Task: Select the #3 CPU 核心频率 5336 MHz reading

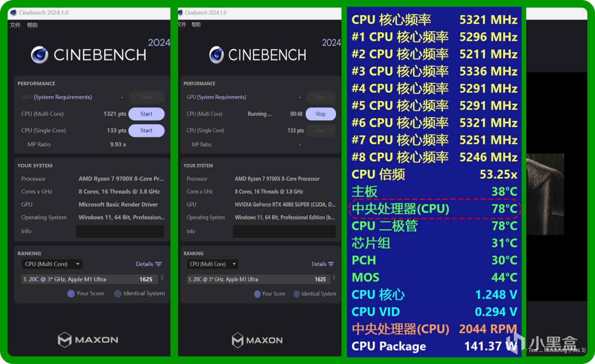Action: click(434, 71)
